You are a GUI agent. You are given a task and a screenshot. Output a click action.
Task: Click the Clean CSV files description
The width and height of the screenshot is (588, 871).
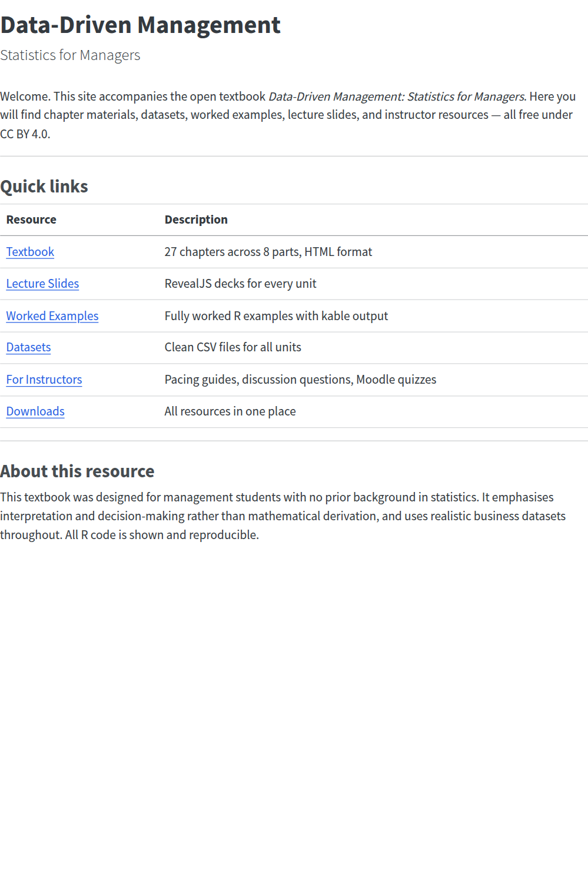tap(233, 348)
